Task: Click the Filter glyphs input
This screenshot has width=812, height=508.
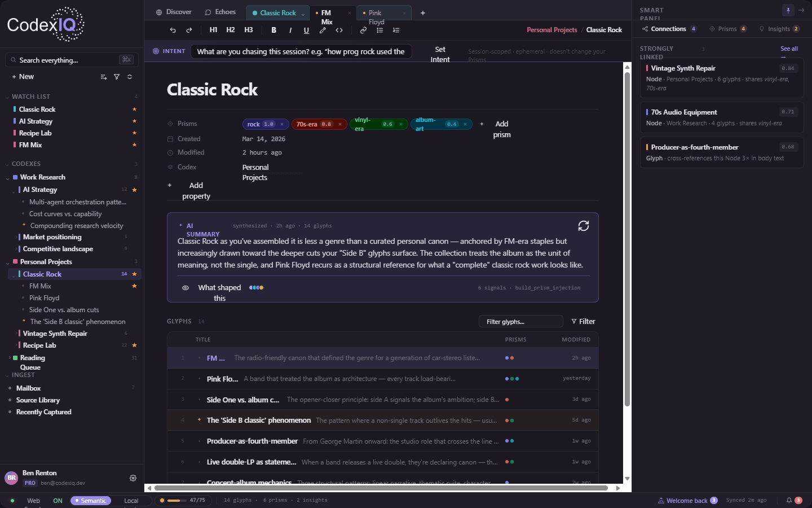Action: pyautogui.click(x=521, y=321)
